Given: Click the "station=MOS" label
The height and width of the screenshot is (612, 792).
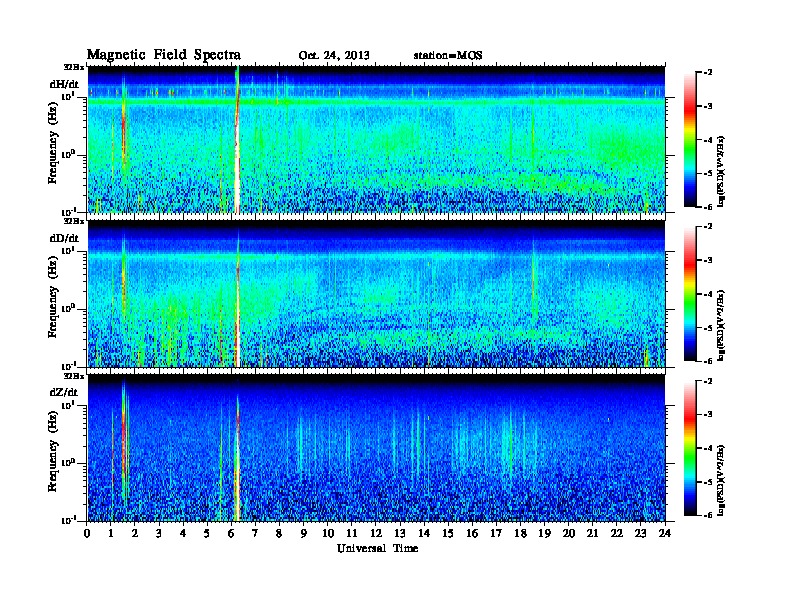Looking at the screenshot, I should coord(448,56).
